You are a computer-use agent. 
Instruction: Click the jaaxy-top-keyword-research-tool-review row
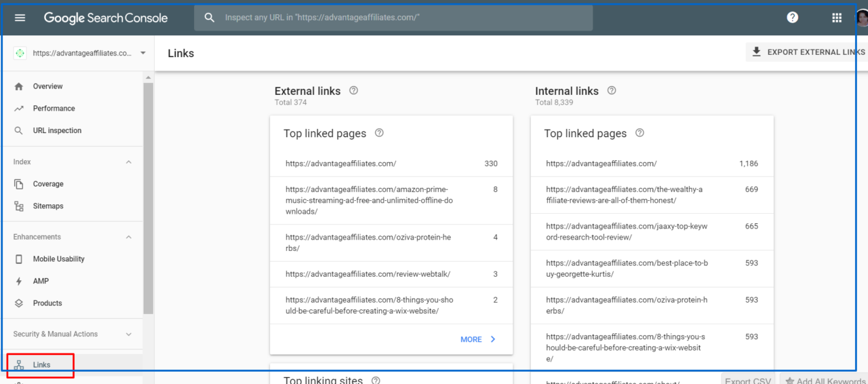point(652,232)
